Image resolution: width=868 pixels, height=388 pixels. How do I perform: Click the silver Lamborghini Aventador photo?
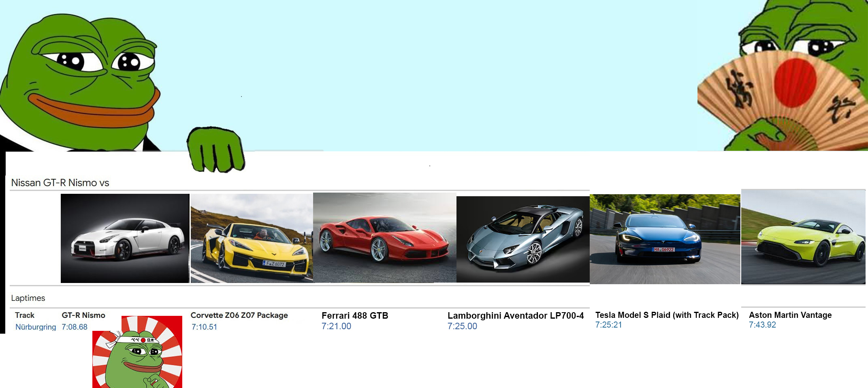pos(523,239)
